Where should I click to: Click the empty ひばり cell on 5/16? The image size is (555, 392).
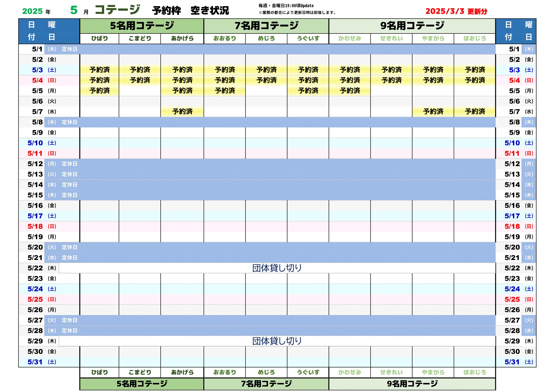click(100, 205)
